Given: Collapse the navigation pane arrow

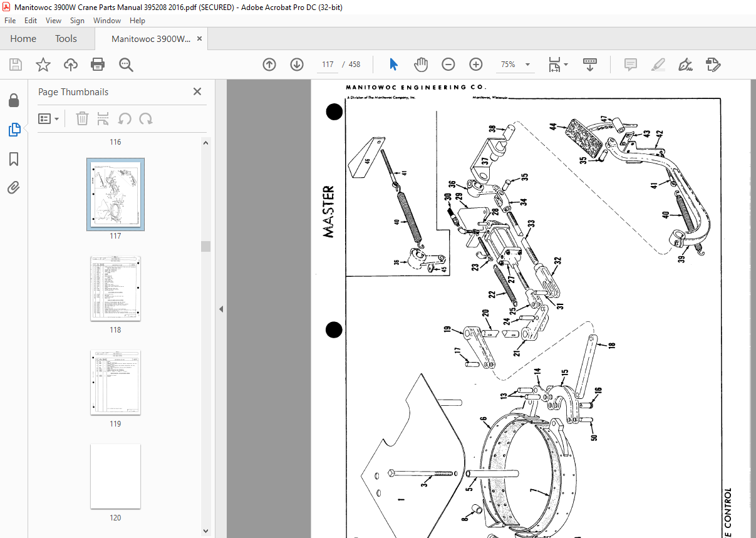Looking at the screenshot, I should [x=221, y=309].
